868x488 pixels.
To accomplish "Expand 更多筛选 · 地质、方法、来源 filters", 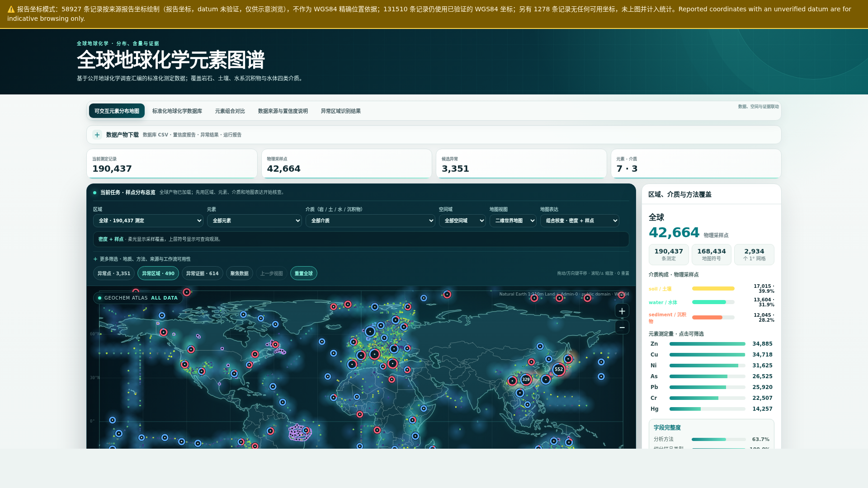I will pyautogui.click(x=142, y=259).
